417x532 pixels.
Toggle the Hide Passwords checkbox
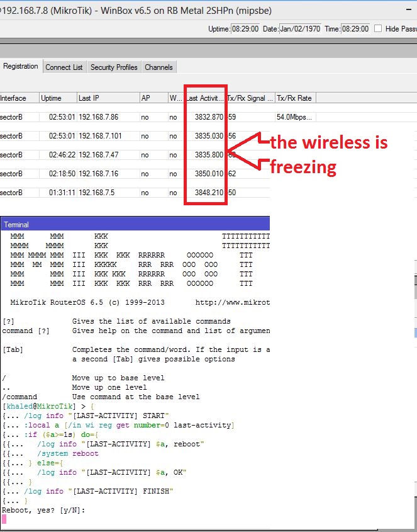pos(377,29)
